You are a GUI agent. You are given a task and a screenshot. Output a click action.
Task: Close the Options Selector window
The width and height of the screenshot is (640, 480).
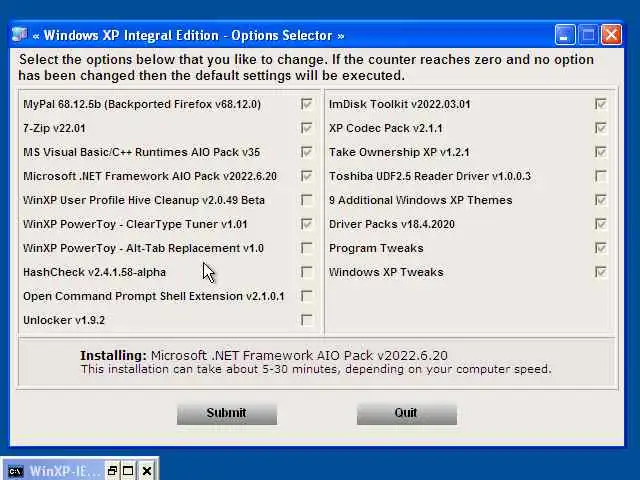point(611,35)
